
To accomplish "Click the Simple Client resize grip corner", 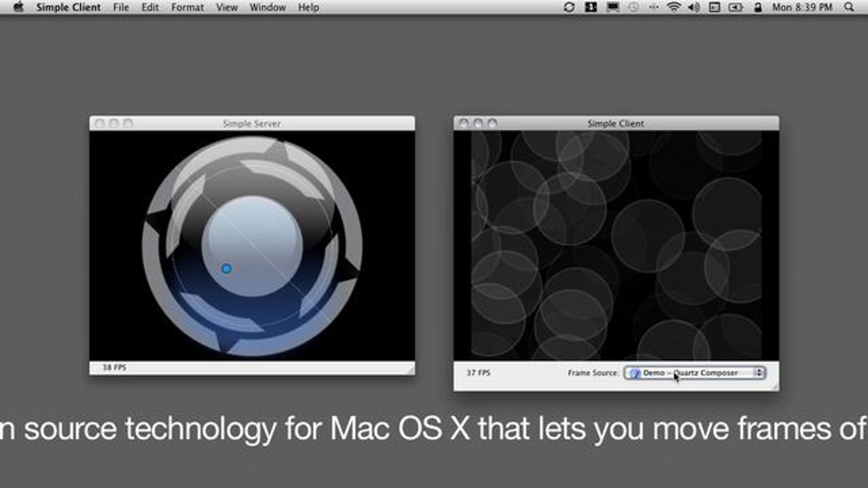I will click(x=775, y=387).
